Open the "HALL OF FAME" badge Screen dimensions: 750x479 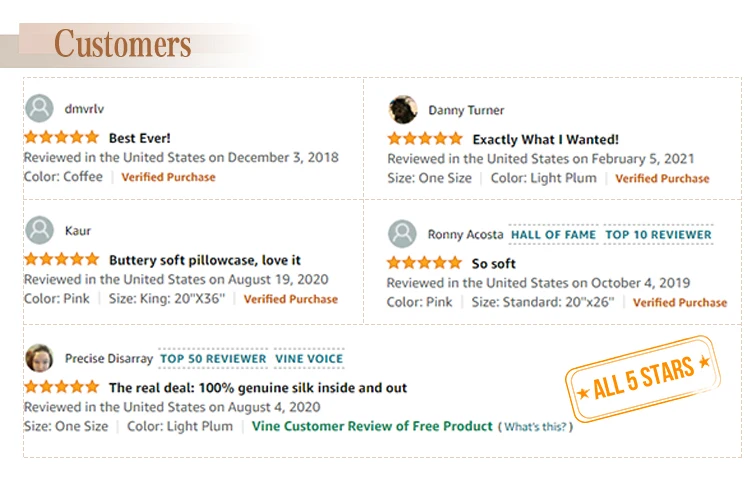point(553,235)
